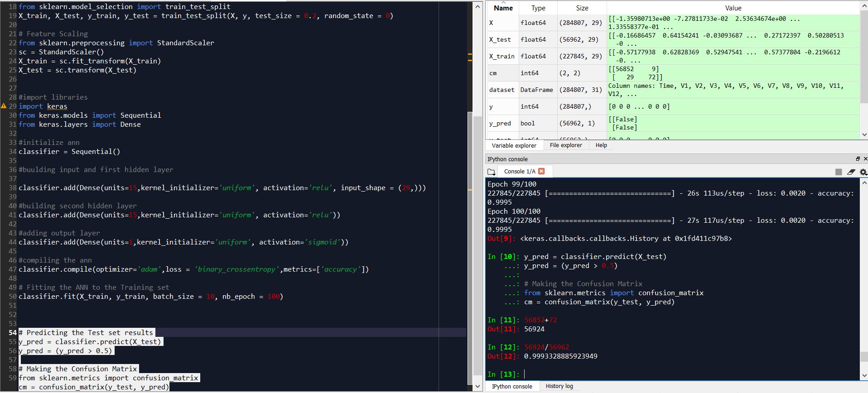Click line 29 import keras
Viewport: 868px width, 393px height.
[x=43, y=106]
